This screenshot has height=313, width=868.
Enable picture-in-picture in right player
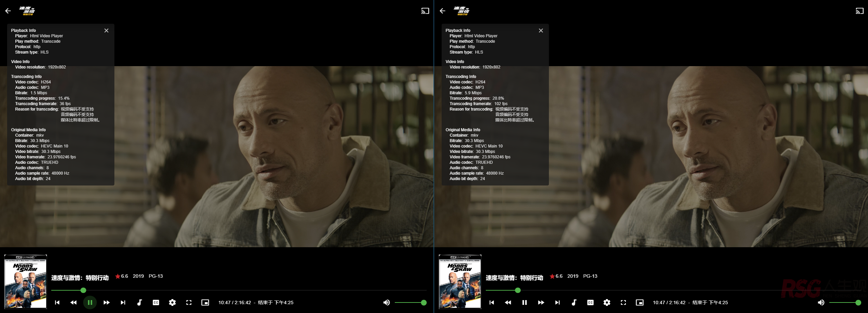pos(640,302)
